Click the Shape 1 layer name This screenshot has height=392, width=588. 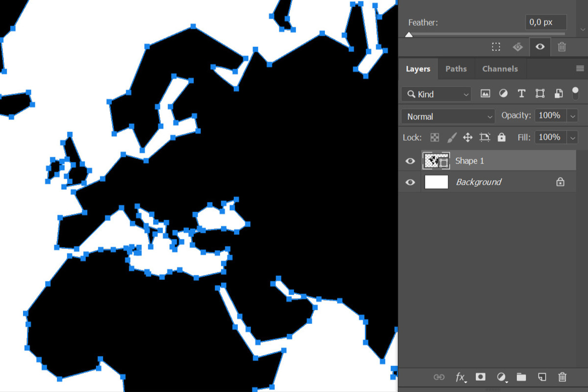[x=469, y=161]
